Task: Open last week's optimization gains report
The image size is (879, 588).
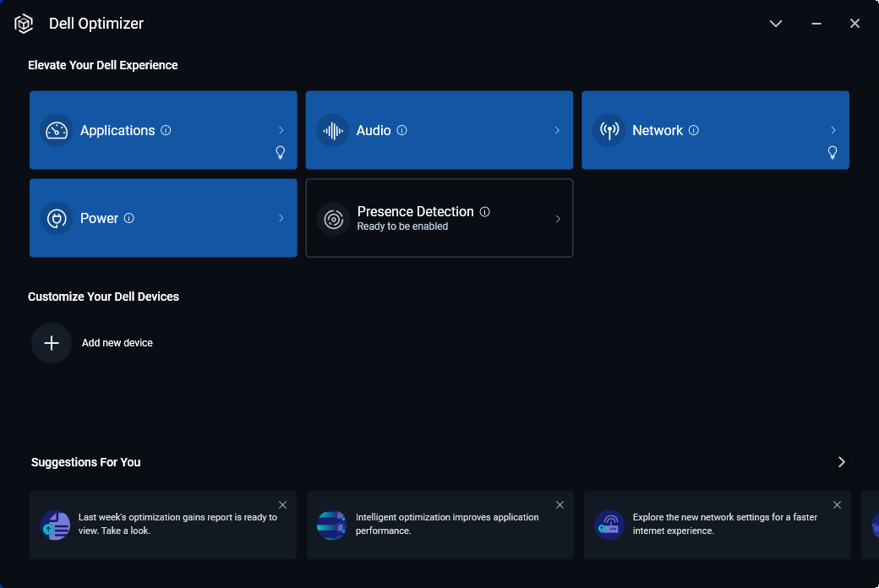Action: (x=163, y=525)
